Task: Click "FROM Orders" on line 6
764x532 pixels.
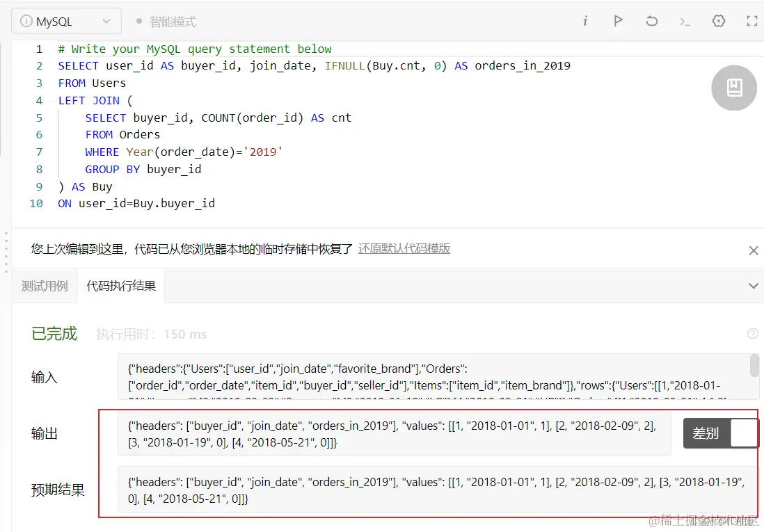Action: click(x=122, y=134)
